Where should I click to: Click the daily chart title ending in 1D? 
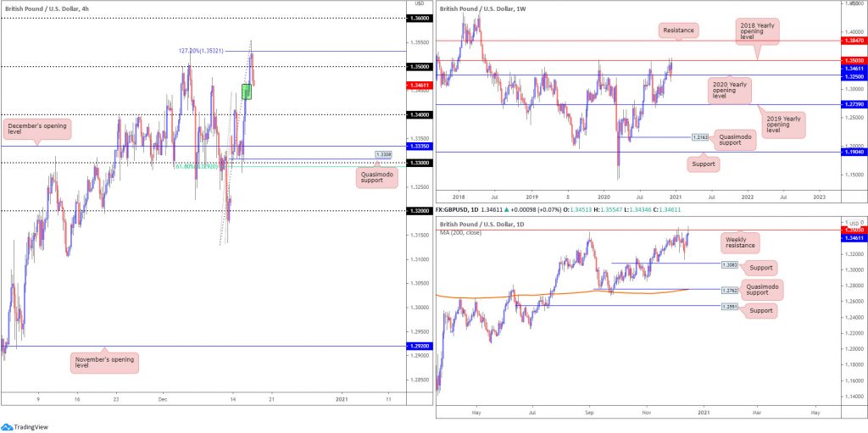point(482,224)
